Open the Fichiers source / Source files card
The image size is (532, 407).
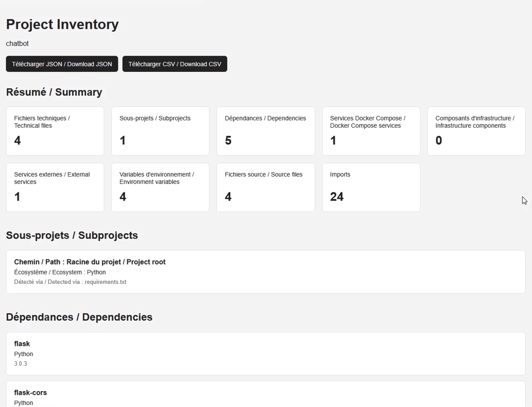pos(266,187)
